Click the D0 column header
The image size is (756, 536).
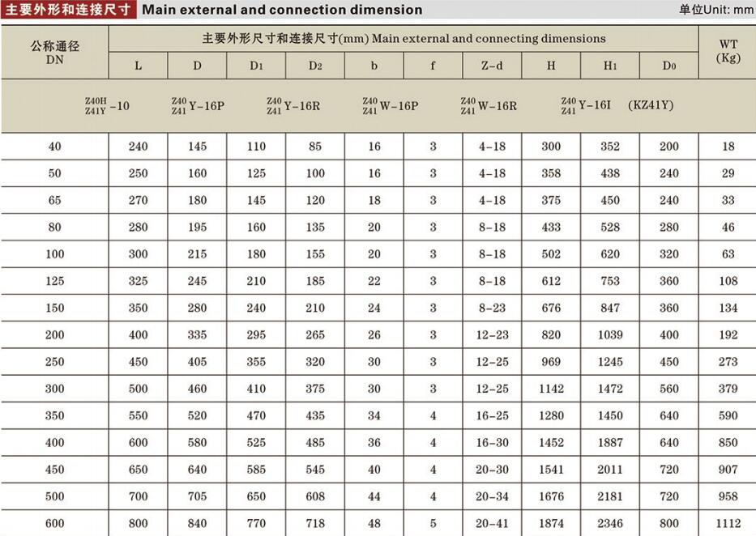tap(668, 66)
